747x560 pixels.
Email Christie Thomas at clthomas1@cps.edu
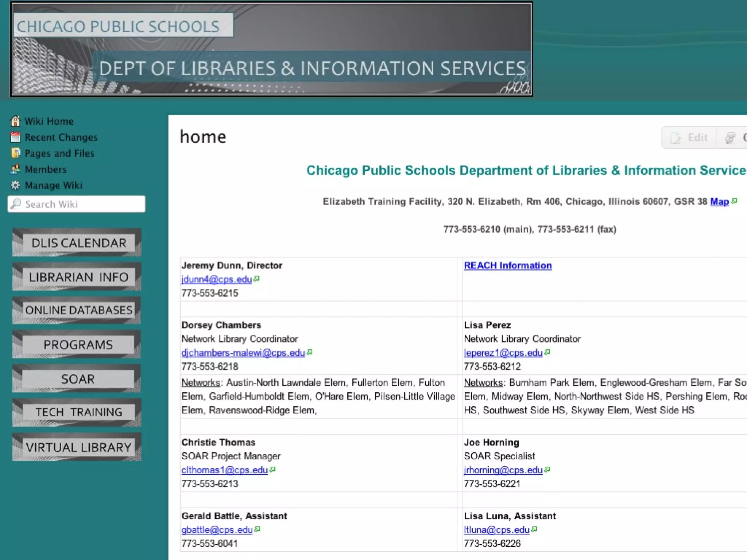click(225, 470)
